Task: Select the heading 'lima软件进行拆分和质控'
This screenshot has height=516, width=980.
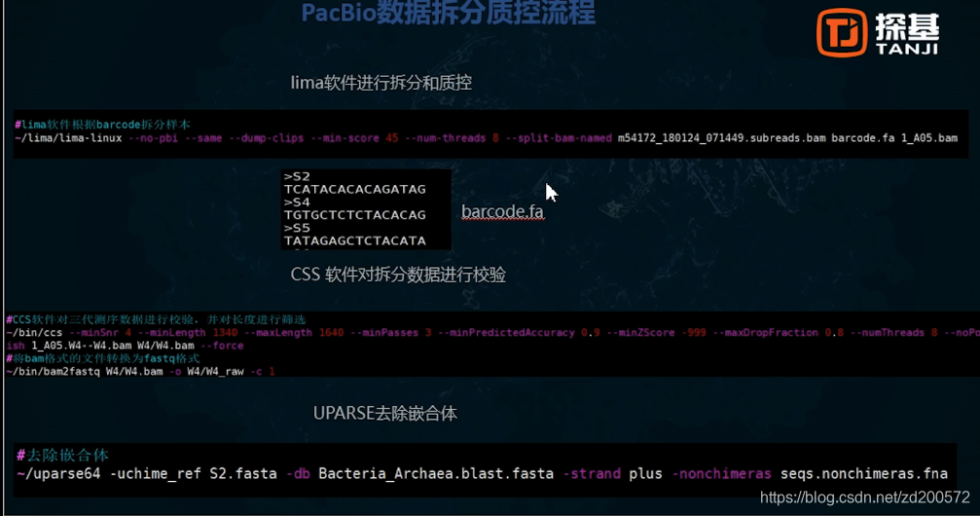Action: [x=381, y=83]
